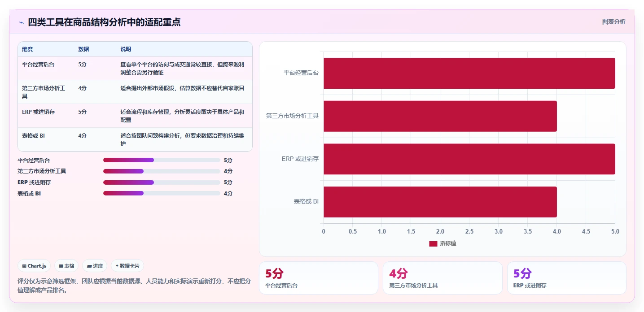Viewport: 644px width, 312px height.
Task: Click the 表格或 BI label in the progress list
Action: click(x=29, y=194)
